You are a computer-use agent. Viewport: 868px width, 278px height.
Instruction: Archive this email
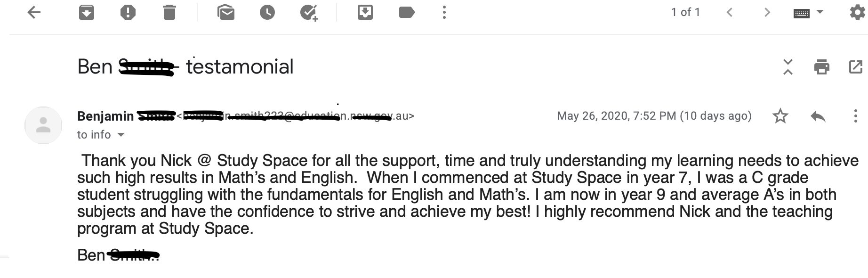point(86,12)
